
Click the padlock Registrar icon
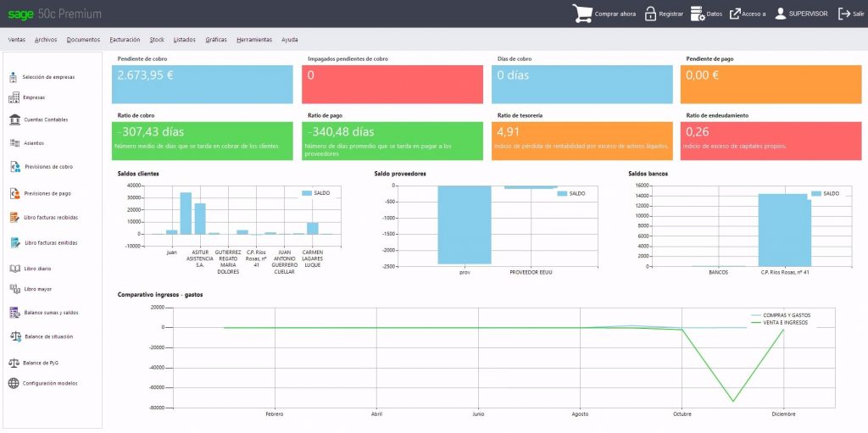tap(650, 14)
